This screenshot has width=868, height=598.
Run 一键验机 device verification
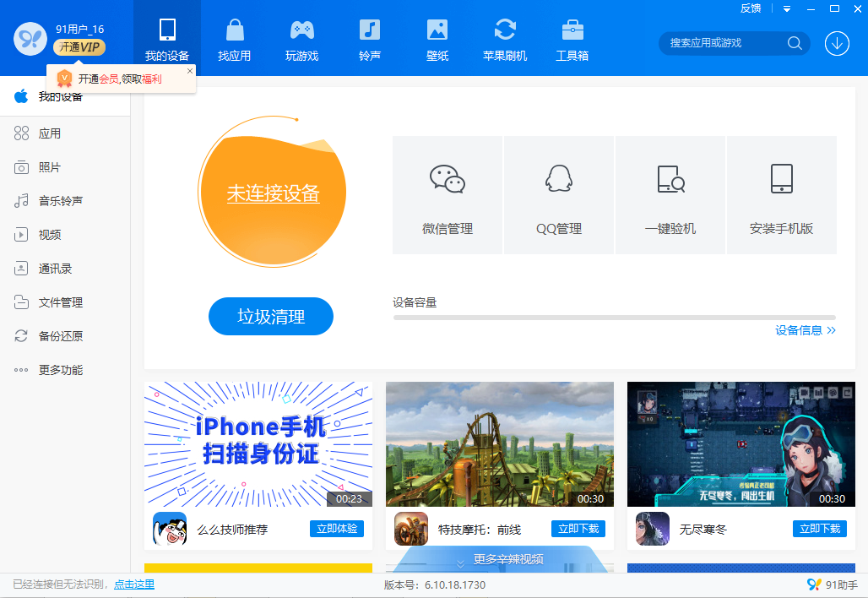[670, 194]
